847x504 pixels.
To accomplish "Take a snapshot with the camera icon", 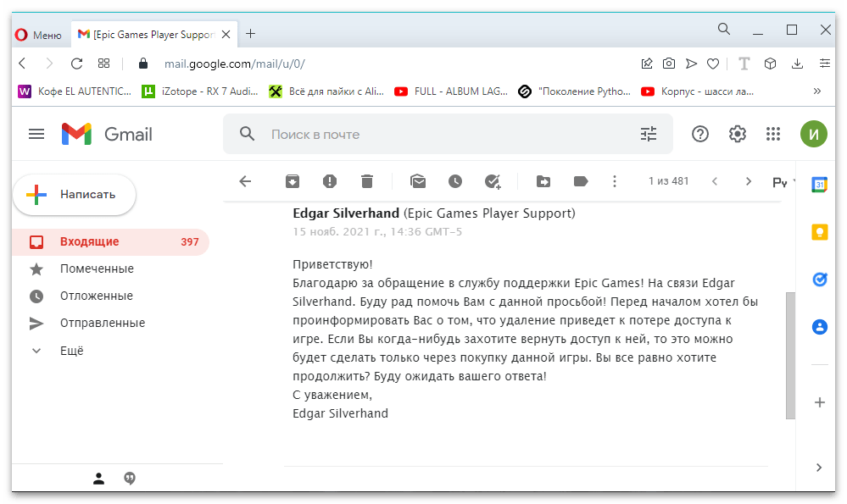I will click(x=669, y=64).
